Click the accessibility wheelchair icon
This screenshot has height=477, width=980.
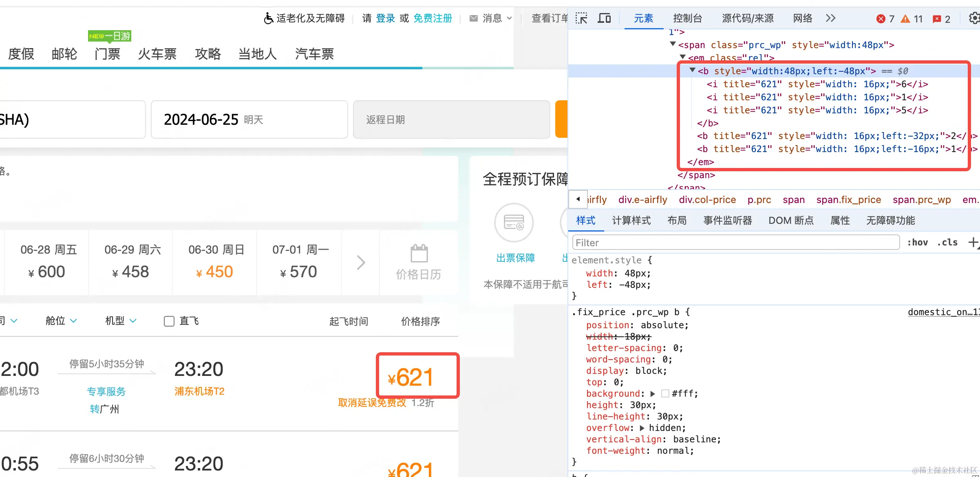point(268,18)
